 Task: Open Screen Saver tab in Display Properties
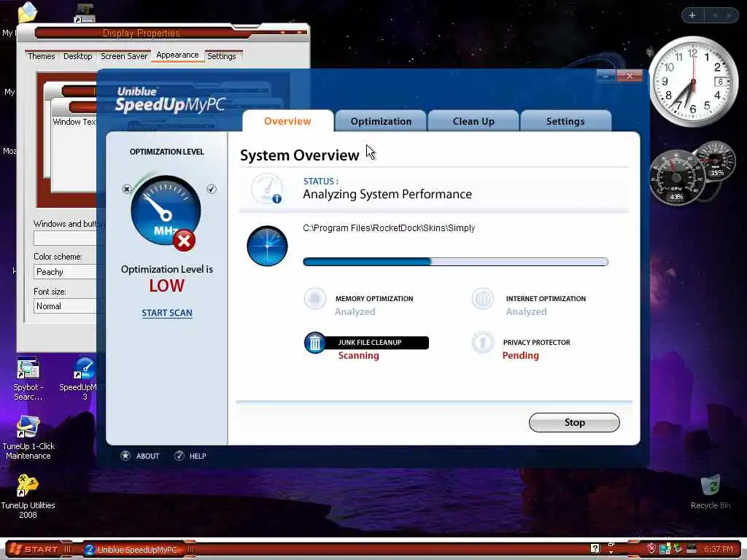[x=124, y=56]
